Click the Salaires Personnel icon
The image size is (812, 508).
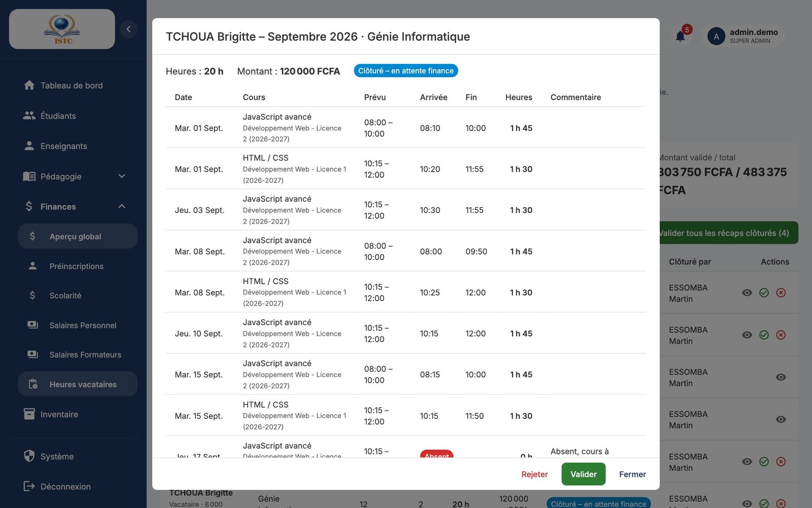pos(32,325)
